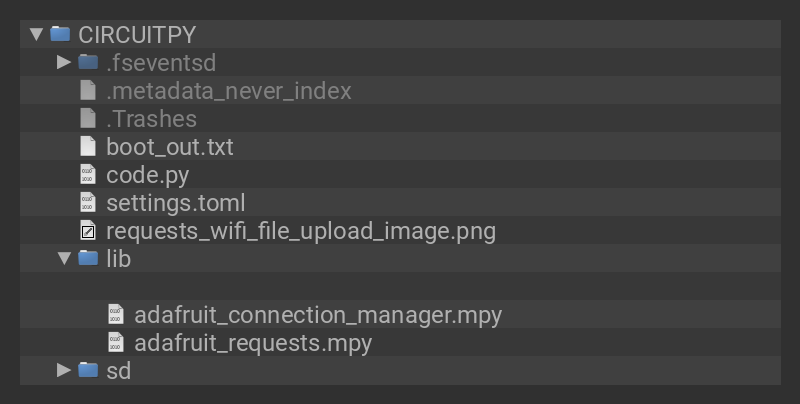Viewport: 800px width, 404px height.
Task: Select requests_wifi_file_upload_image.png file name
Action: point(300,231)
